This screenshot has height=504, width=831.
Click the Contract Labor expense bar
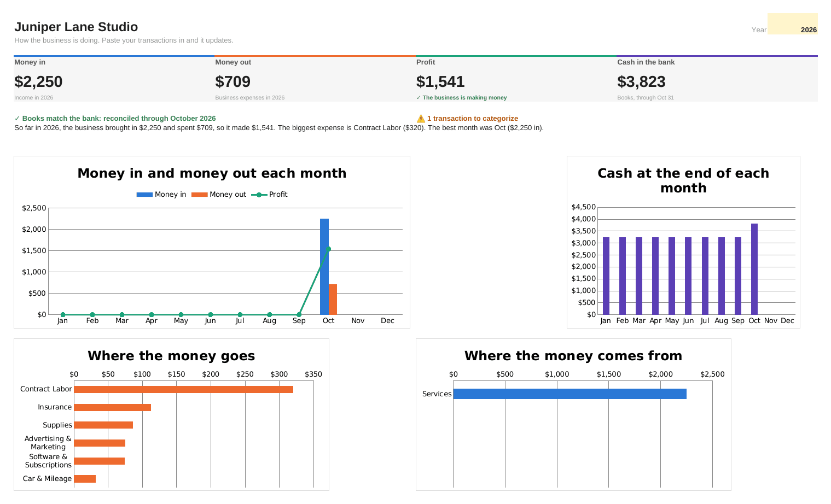pyautogui.click(x=183, y=389)
